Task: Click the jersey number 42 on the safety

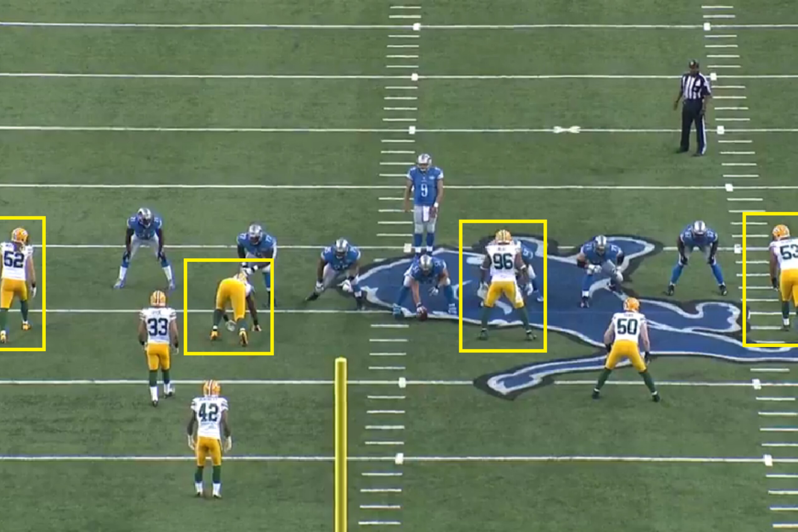Action: (x=208, y=413)
